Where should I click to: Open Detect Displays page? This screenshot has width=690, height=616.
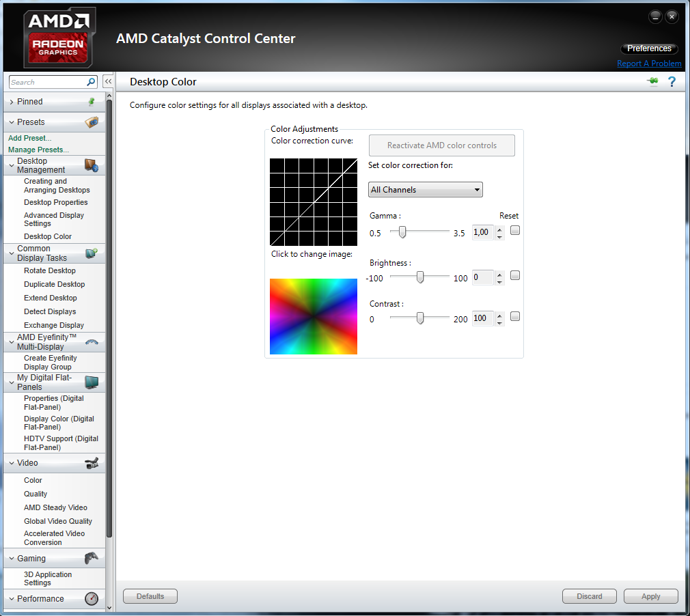click(x=50, y=311)
